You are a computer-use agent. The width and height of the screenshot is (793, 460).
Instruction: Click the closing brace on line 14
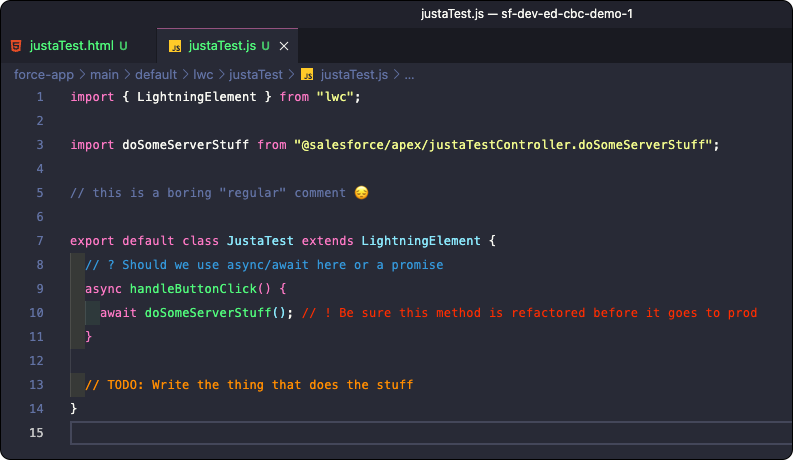[x=74, y=408]
